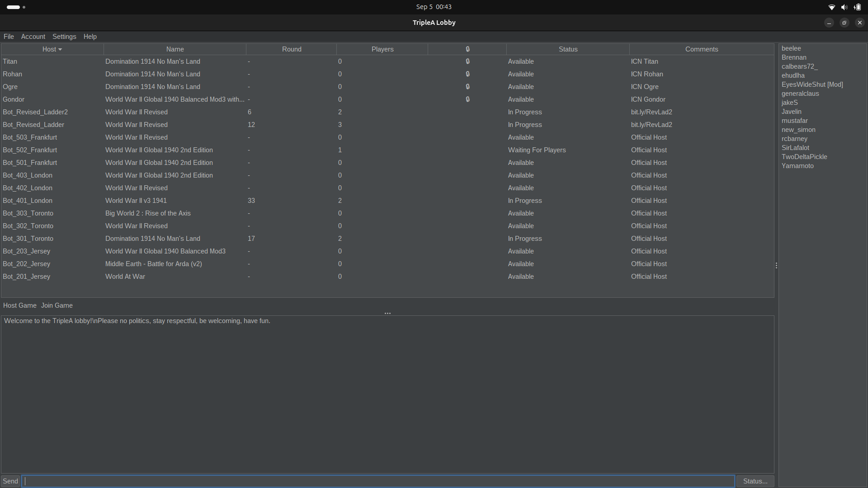Click the vertical divider handle beside player list
This screenshot has width=868, height=488.
click(x=776, y=266)
